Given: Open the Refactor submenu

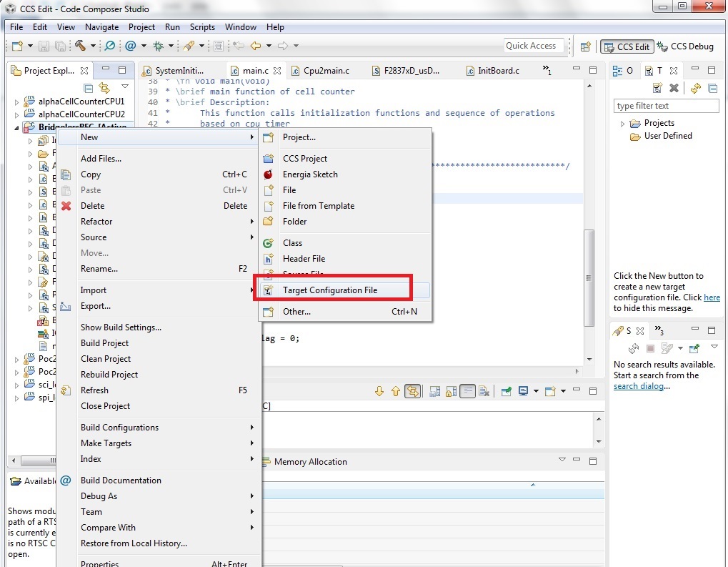Looking at the screenshot, I should click(159, 221).
